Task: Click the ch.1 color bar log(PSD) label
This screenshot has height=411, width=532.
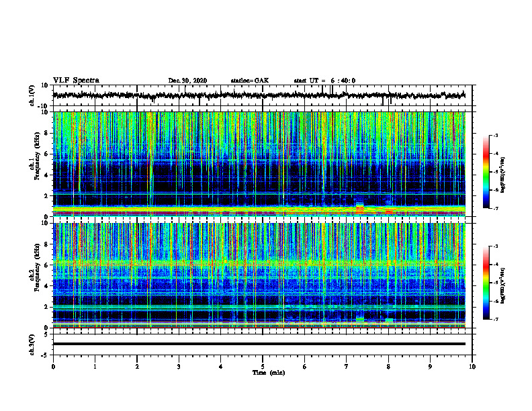Action: point(503,175)
